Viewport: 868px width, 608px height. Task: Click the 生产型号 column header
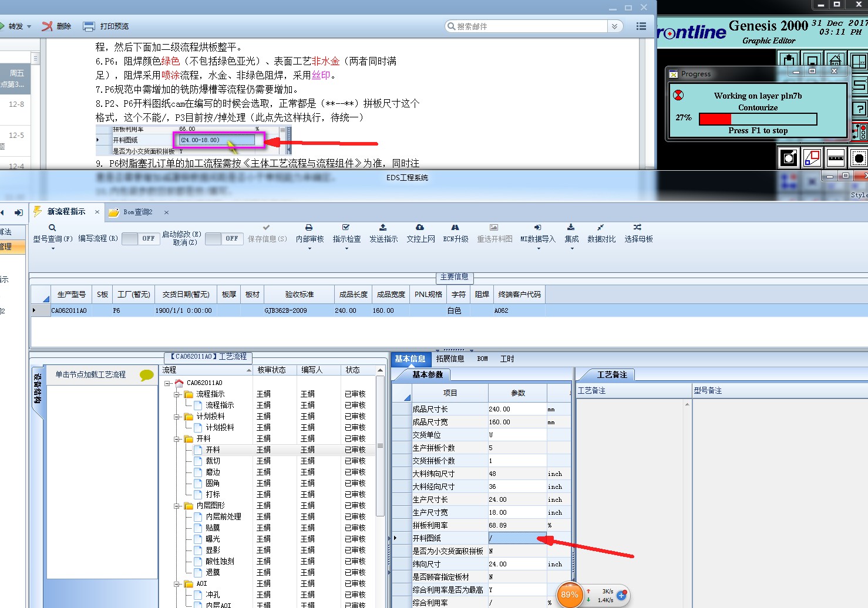[71, 295]
